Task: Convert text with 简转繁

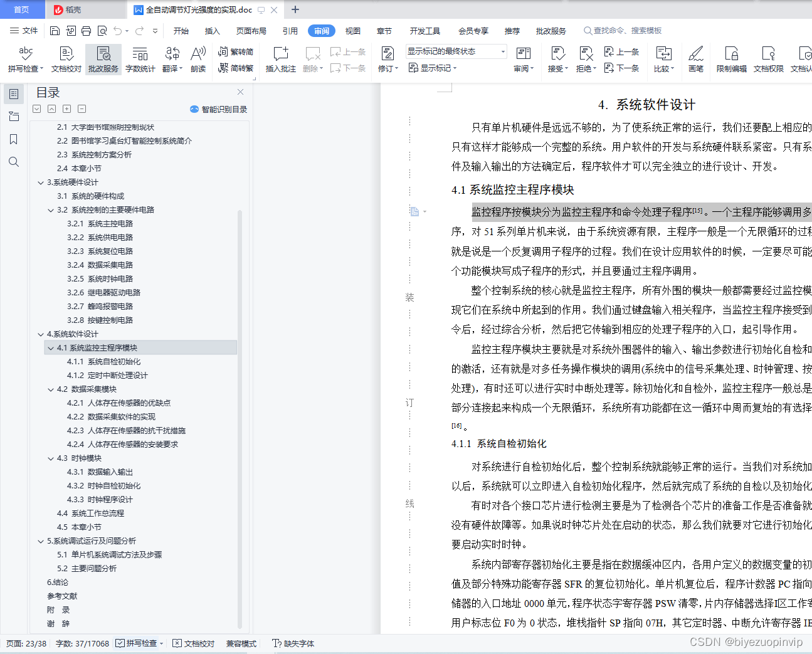Action: (236, 68)
